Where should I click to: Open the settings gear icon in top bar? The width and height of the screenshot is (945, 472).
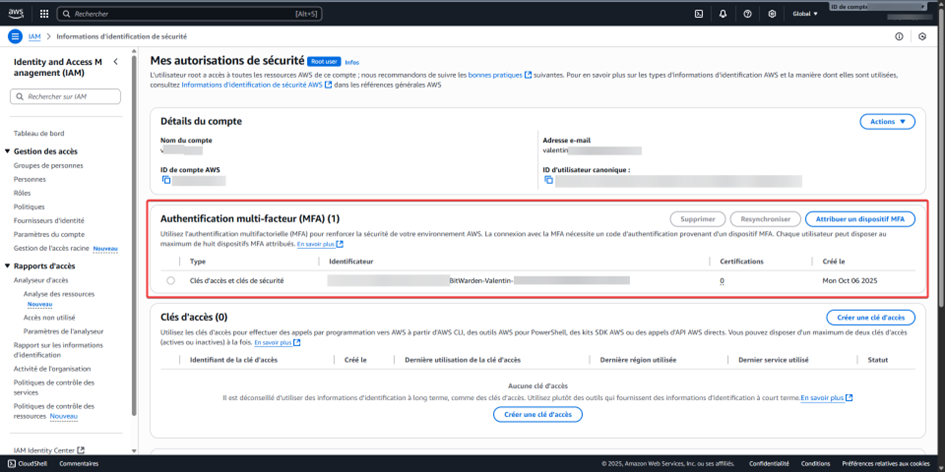click(772, 13)
